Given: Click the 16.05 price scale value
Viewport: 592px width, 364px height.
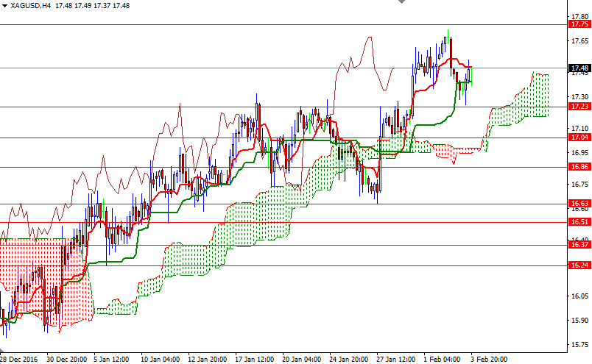Looking at the screenshot, I should coord(579,296).
